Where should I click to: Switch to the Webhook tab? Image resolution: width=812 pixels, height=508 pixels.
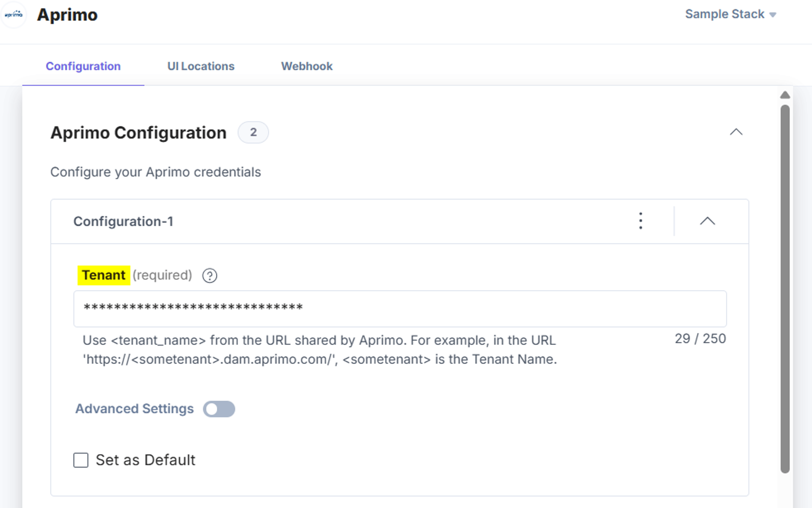307,66
